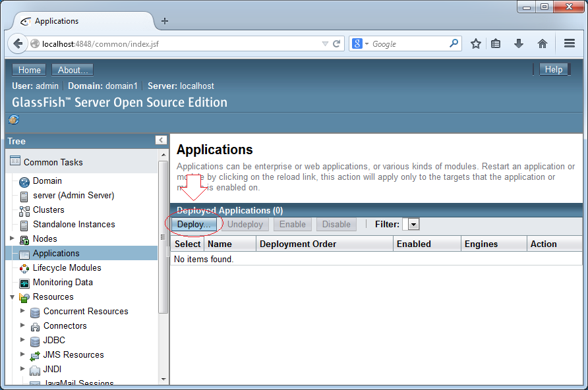Sort by Deployment Order column header
The height and width of the screenshot is (390, 588).
click(x=325, y=244)
